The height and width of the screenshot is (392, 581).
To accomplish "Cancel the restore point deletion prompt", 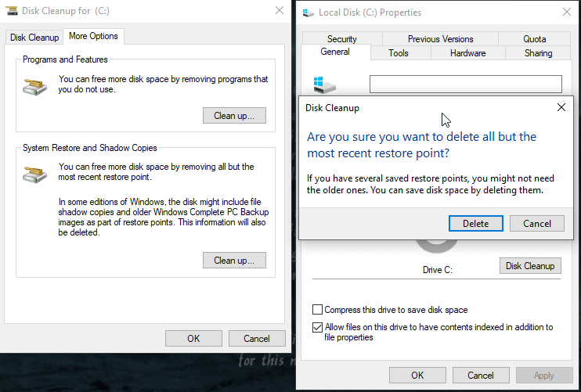I will click(x=536, y=223).
